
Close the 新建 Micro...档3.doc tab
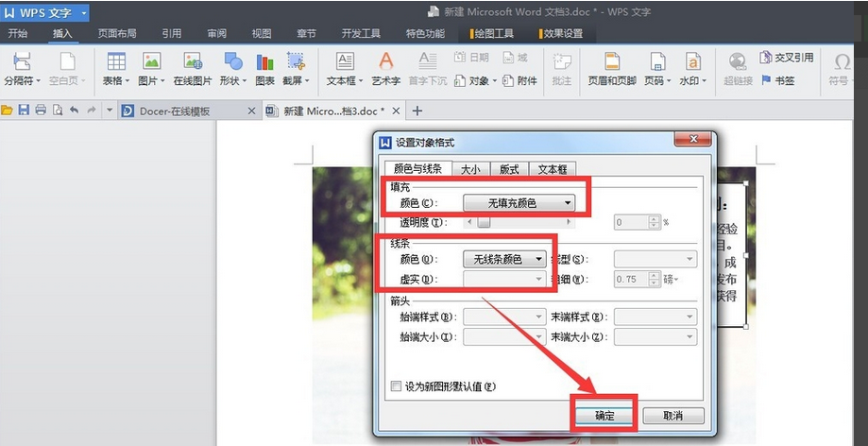coord(396,111)
